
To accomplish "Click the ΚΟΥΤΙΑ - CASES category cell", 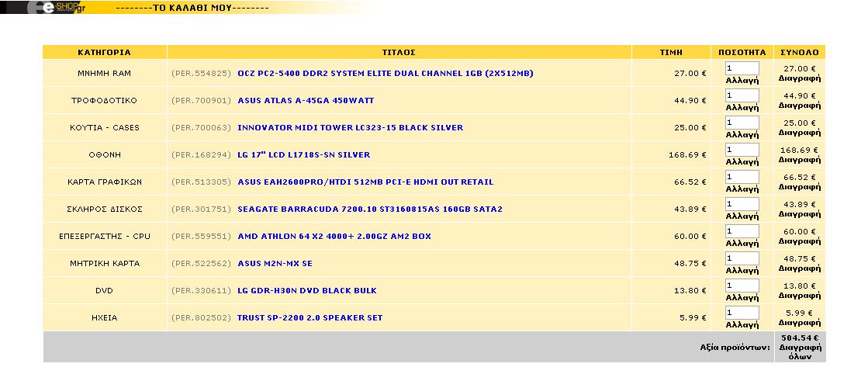I will click(105, 127).
